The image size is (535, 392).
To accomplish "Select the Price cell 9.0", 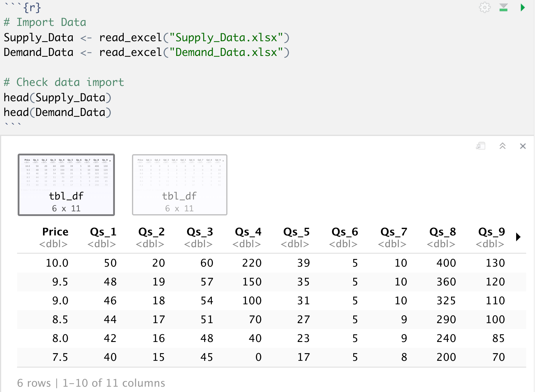I will [x=60, y=300].
